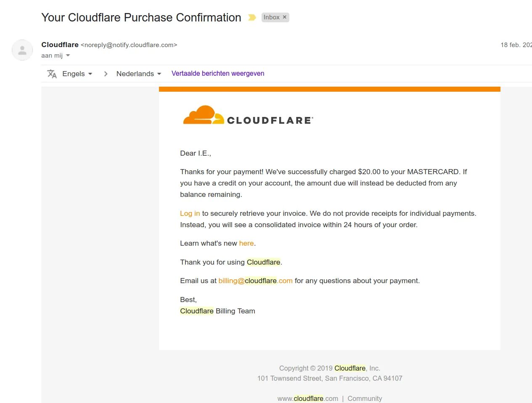Remove the Inbox label with its X

pyautogui.click(x=285, y=17)
